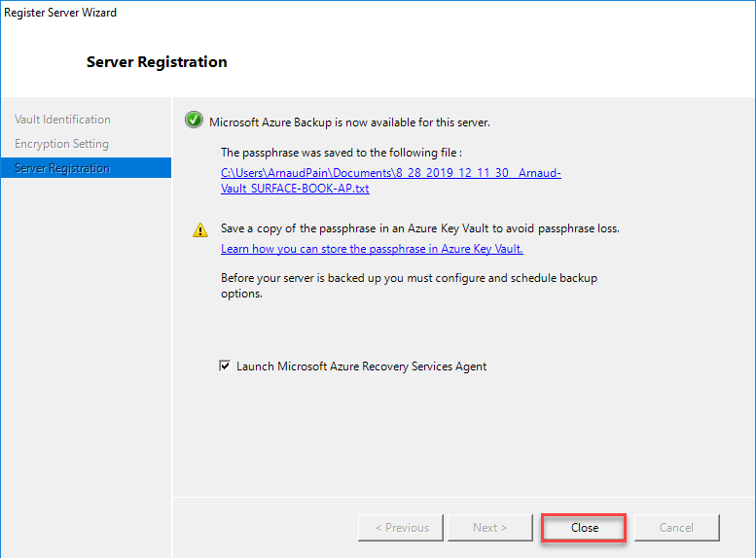This screenshot has width=756, height=558.
Task: Click the disabled Next button
Action: pyautogui.click(x=489, y=528)
